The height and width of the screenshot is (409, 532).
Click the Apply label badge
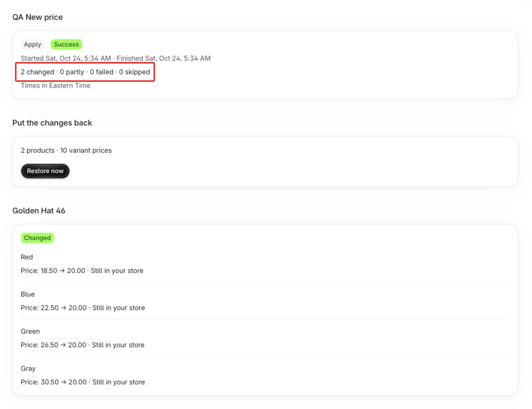pyautogui.click(x=32, y=44)
